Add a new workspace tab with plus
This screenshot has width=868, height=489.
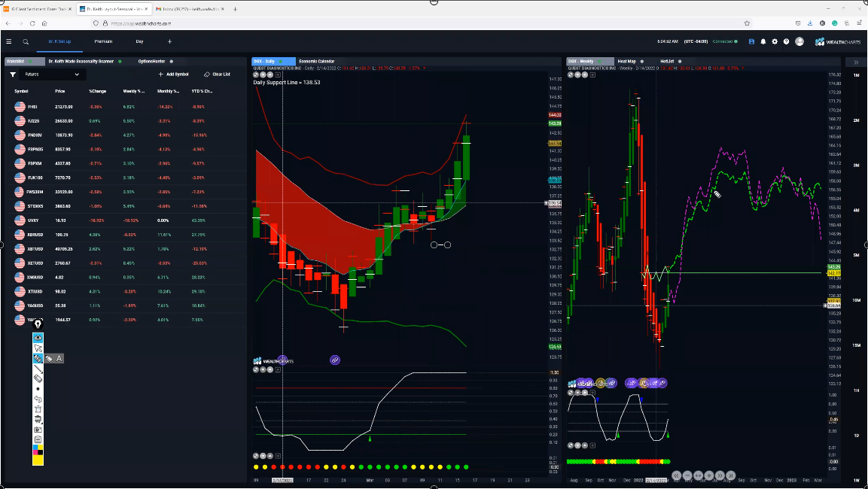pyautogui.click(x=169, y=41)
